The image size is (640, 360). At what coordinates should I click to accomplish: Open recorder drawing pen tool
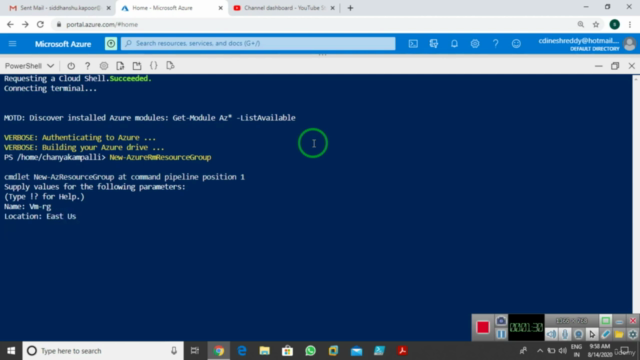(606, 334)
